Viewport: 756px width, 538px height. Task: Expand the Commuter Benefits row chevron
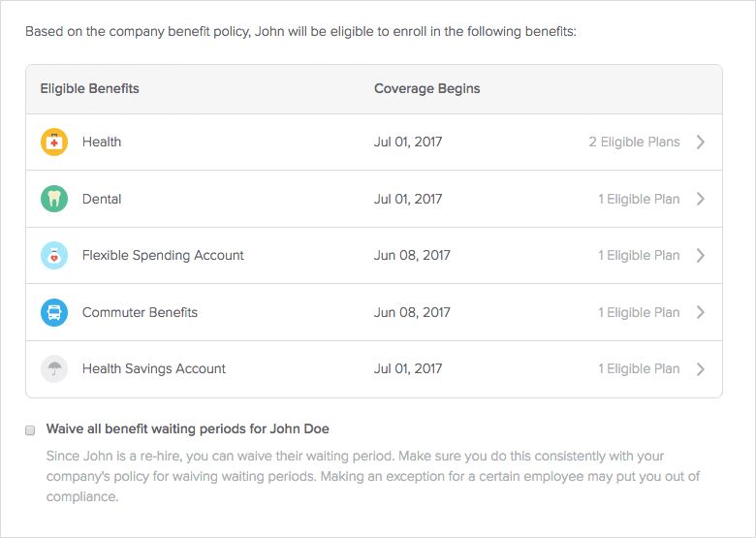pyautogui.click(x=701, y=312)
